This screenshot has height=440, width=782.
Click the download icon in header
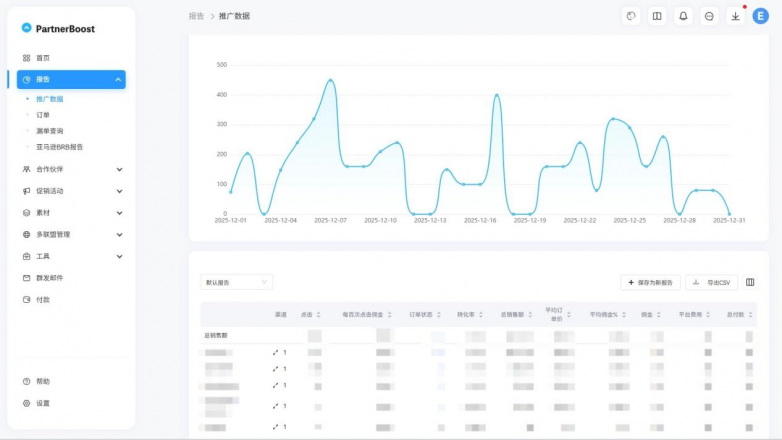tap(735, 16)
